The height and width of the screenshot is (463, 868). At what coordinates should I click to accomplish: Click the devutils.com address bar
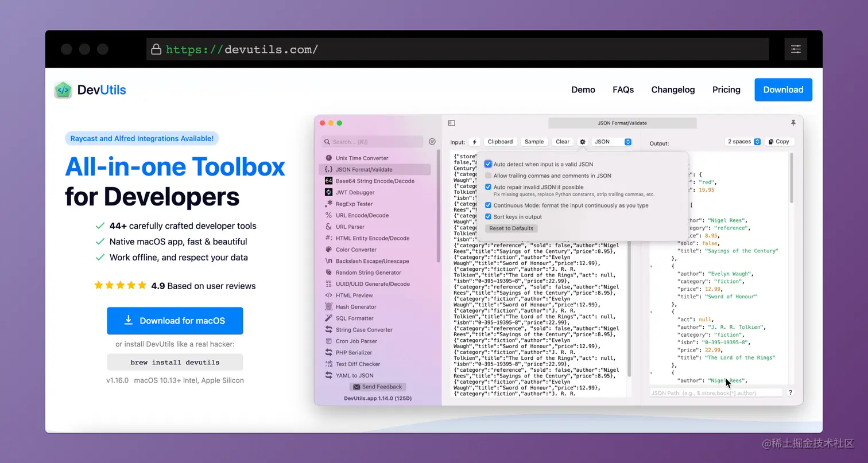click(458, 49)
